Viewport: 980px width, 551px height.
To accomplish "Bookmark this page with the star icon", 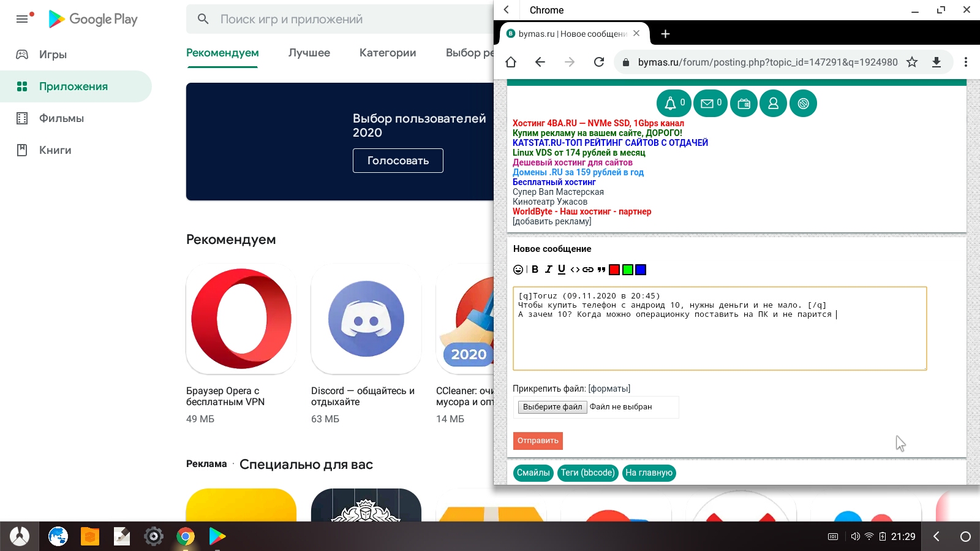I will (912, 62).
